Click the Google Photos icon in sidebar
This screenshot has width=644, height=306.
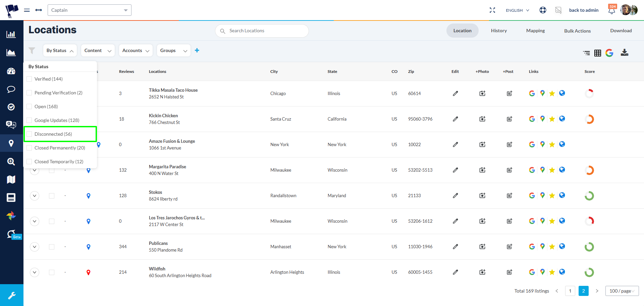tap(11, 216)
